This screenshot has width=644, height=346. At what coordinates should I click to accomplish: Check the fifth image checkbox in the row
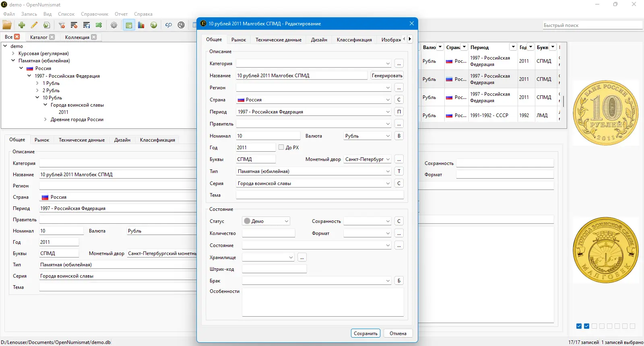tap(609, 326)
